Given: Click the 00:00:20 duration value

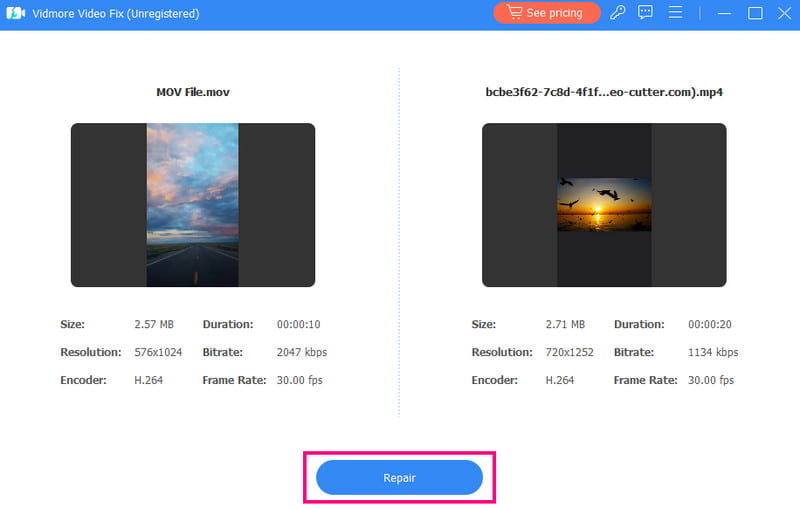Looking at the screenshot, I should point(710,324).
